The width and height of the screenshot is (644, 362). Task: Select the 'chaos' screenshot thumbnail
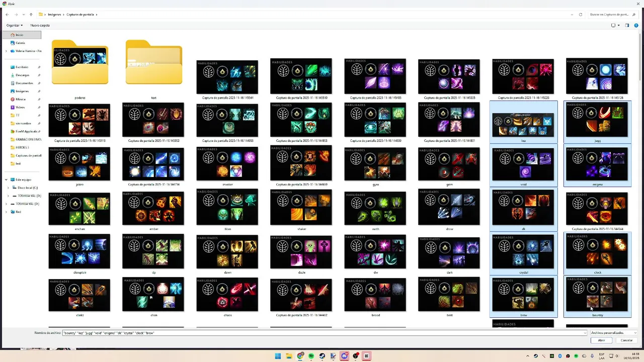(x=227, y=295)
